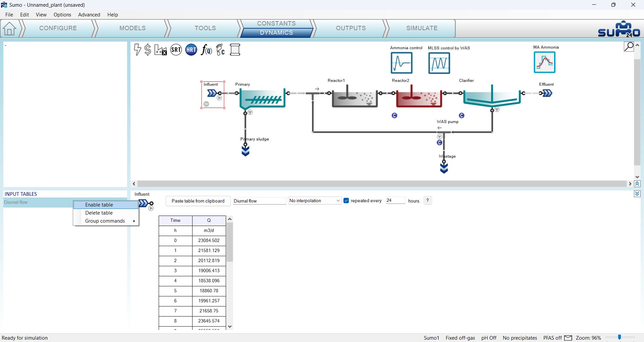This screenshot has height=342, width=644.
Task: Select the MLSS control by WAS icon
Action: coord(439,63)
